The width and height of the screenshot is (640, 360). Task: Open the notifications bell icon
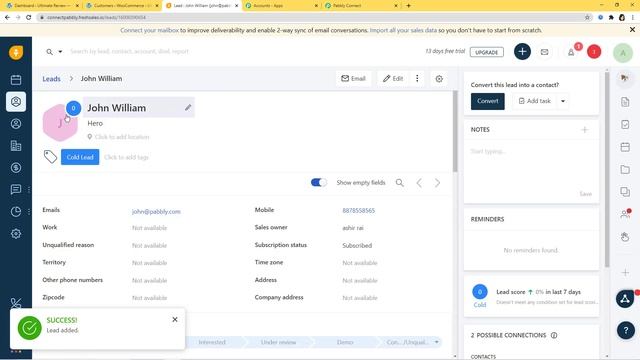571,52
